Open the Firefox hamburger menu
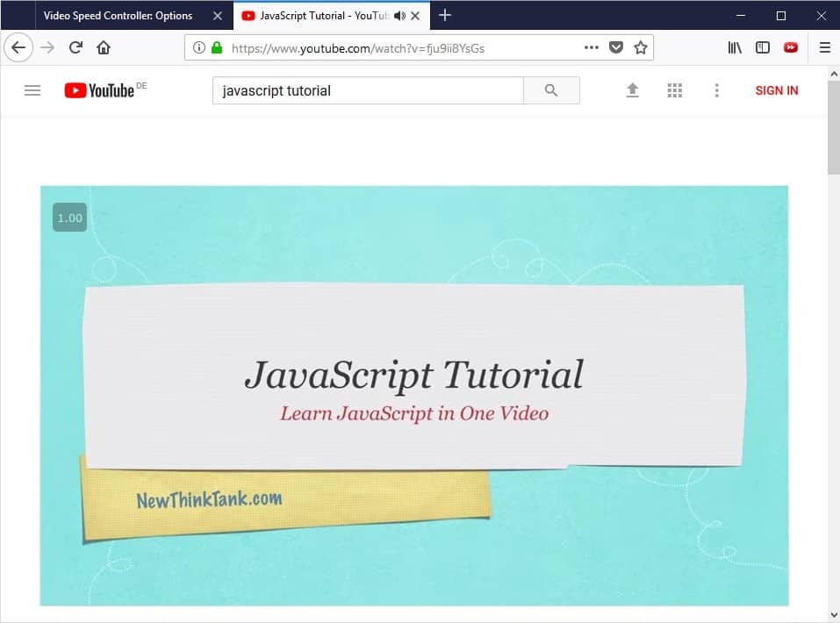The width and height of the screenshot is (840, 623). tap(825, 47)
